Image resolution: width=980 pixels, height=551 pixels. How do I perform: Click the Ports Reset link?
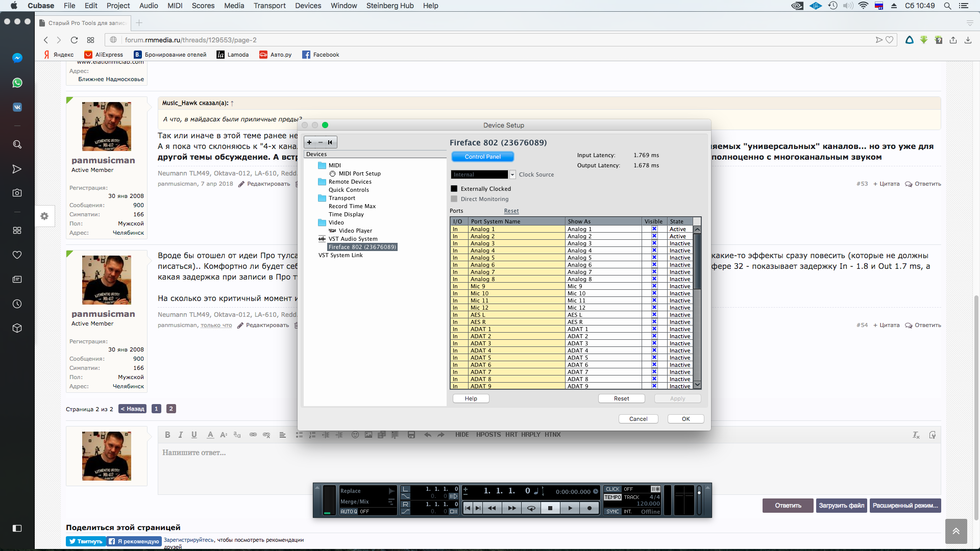coord(511,211)
